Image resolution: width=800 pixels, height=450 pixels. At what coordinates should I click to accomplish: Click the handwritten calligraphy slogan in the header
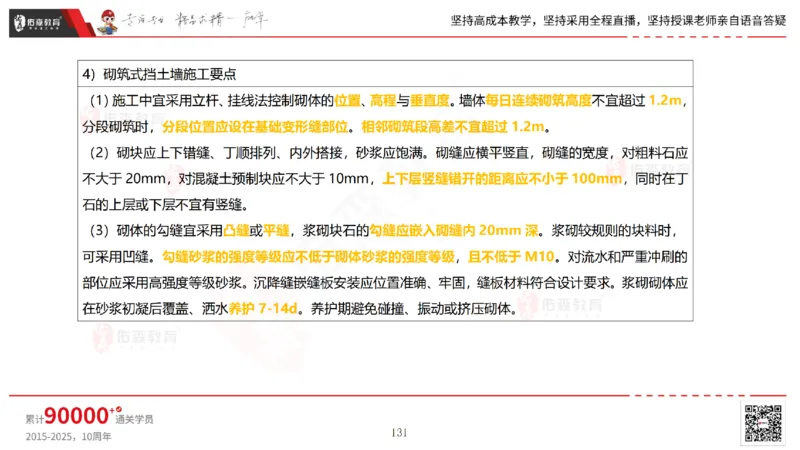195,20
